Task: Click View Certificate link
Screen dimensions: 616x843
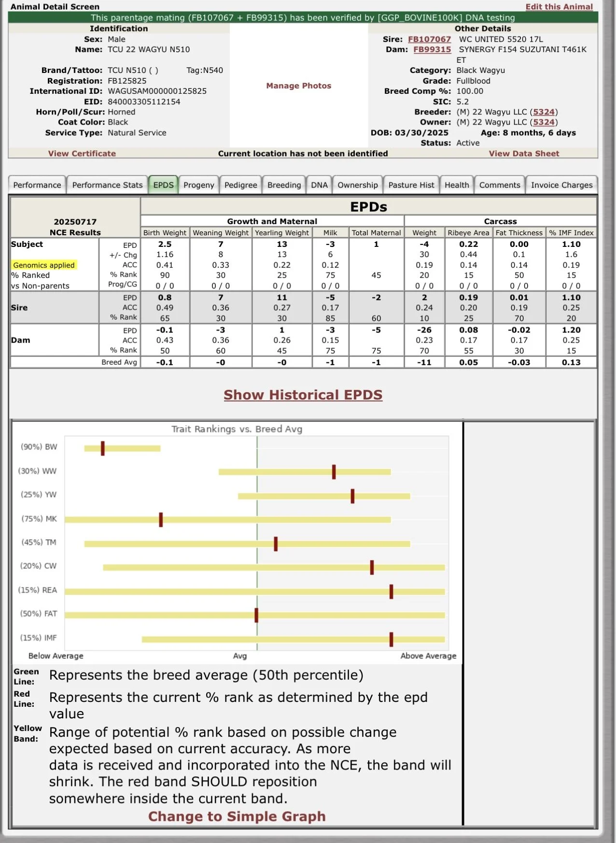Action: click(x=82, y=154)
